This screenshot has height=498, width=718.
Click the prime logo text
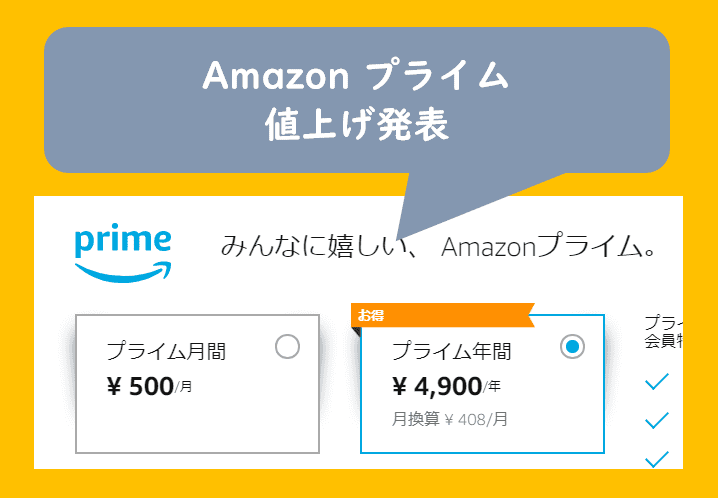123,241
